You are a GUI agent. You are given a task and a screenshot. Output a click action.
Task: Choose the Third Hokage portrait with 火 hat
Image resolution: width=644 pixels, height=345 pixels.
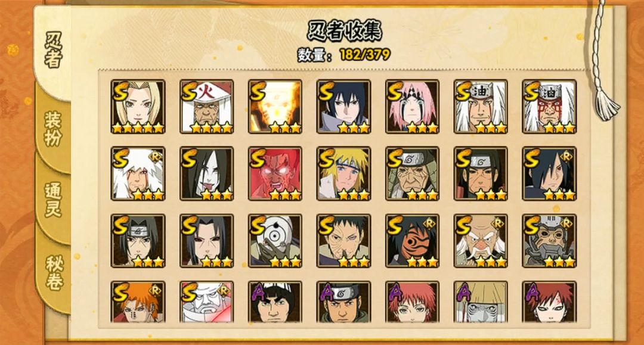[x=206, y=107]
